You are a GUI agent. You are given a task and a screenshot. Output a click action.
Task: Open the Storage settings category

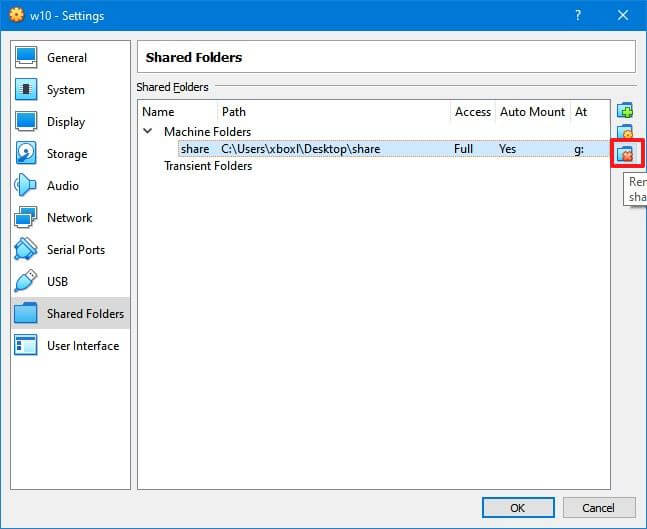[70, 154]
